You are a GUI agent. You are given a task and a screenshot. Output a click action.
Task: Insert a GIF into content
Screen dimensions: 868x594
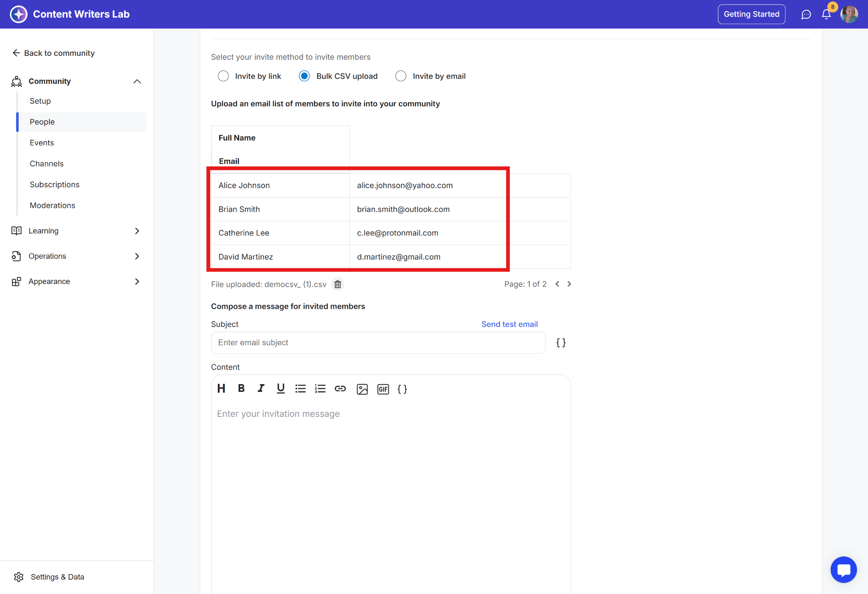pyautogui.click(x=383, y=389)
